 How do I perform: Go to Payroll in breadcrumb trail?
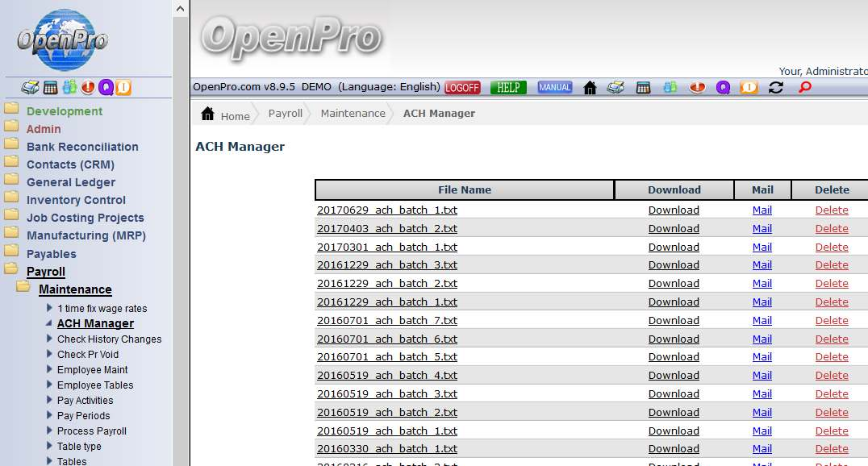[286, 114]
